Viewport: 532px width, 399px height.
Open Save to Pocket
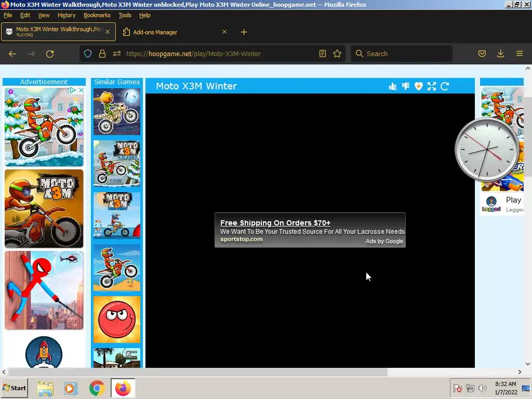[482, 54]
